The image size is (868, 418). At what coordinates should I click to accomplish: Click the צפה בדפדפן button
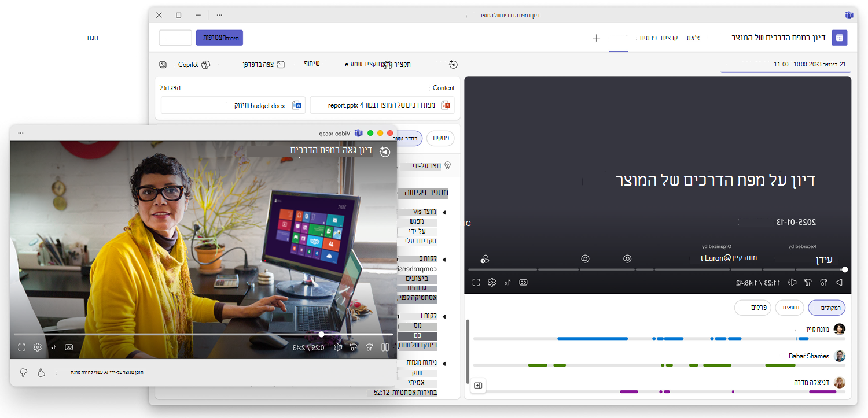point(264,65)
